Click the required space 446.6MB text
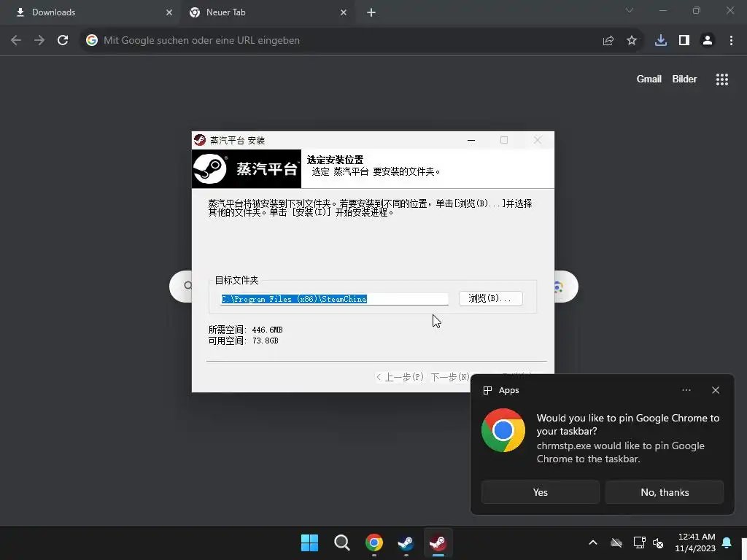This screenshot has height=560, width=747. 245,330
